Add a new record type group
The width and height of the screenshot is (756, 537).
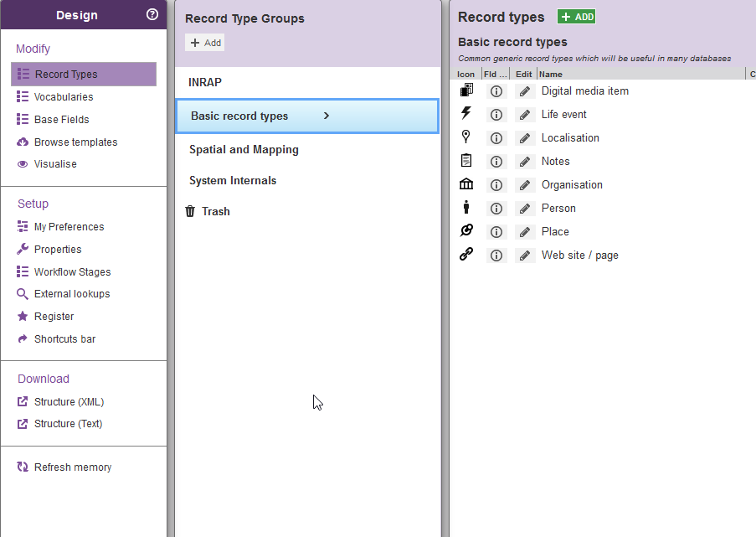click(205, 43)
